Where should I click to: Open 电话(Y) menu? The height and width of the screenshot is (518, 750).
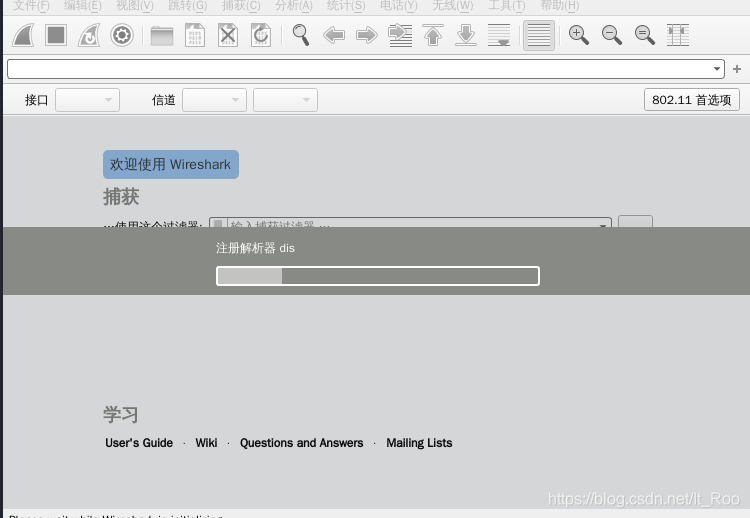click(398, 5)
